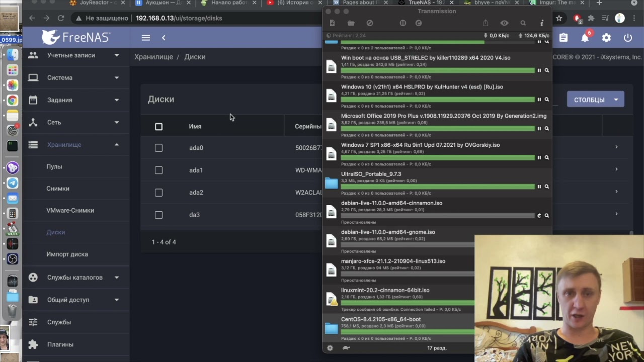644x362 pixels.
Task: Click the Windows 7 SP1 progress bar
Action: [x=438, y=157]
